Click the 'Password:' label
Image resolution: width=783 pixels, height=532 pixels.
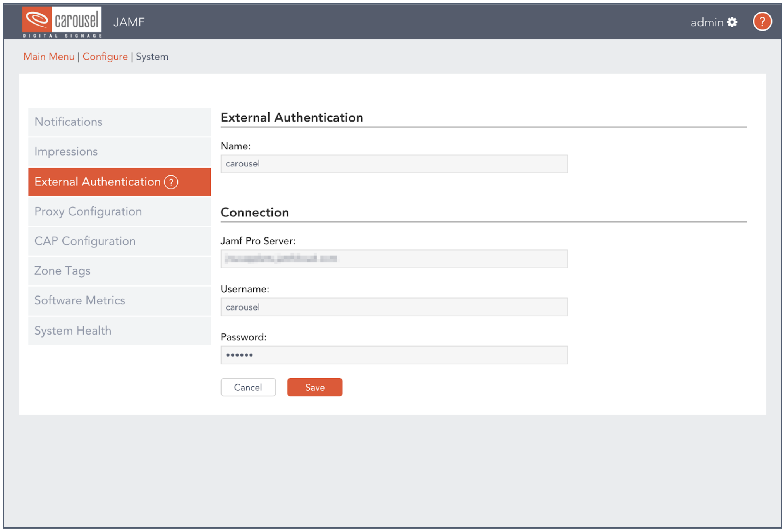point(244,337)
